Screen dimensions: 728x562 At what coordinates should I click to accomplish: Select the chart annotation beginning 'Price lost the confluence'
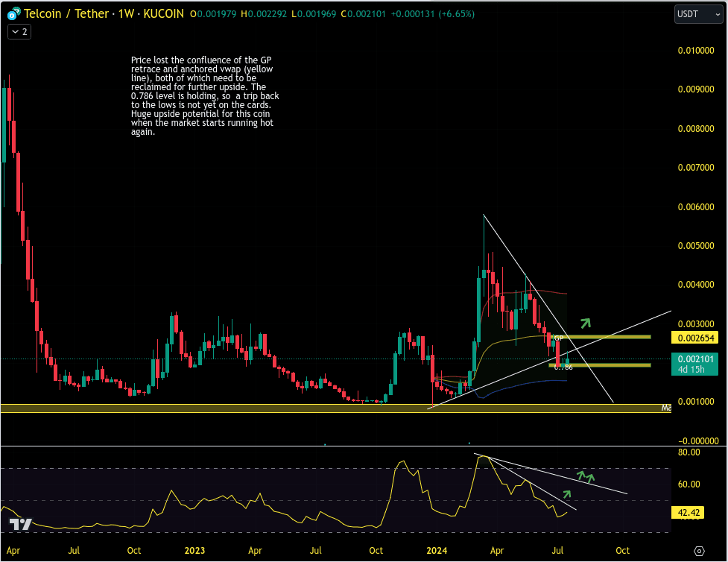205,96
